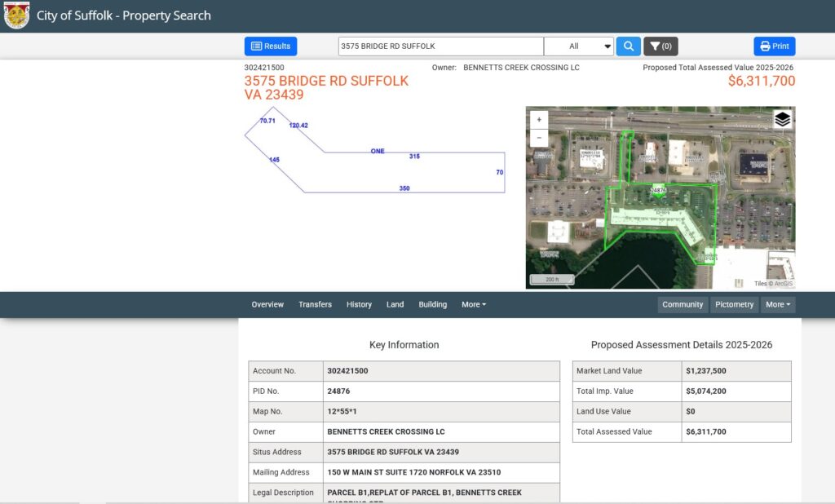Click the 3575 BRIDGE RD SUFFOLK address heading

click(x=326, y=88)
